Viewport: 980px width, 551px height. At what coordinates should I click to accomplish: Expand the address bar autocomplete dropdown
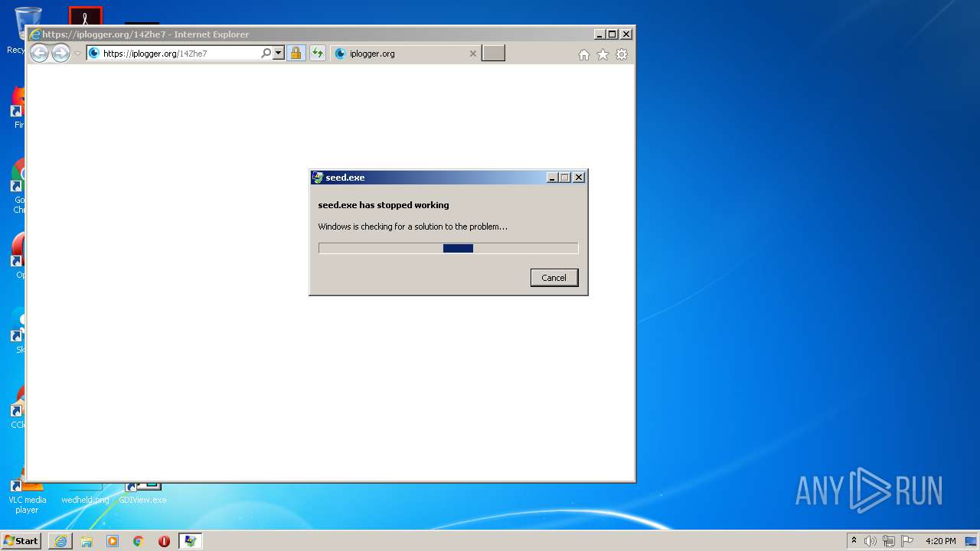click(279, 54)
